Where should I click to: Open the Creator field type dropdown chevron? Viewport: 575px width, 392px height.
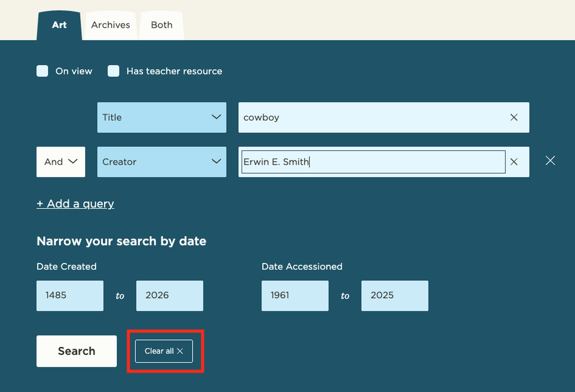216,161
